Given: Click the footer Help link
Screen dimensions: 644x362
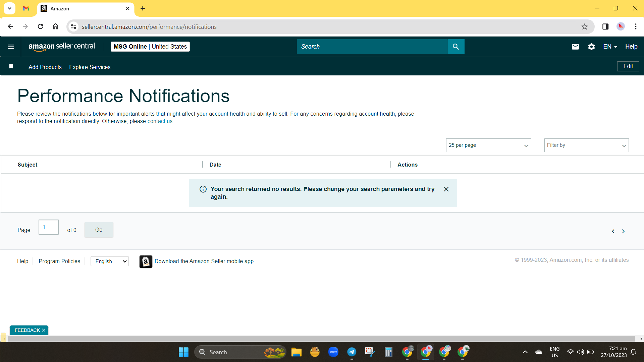Looking at the screenshot, I should [x=22, y=261].
